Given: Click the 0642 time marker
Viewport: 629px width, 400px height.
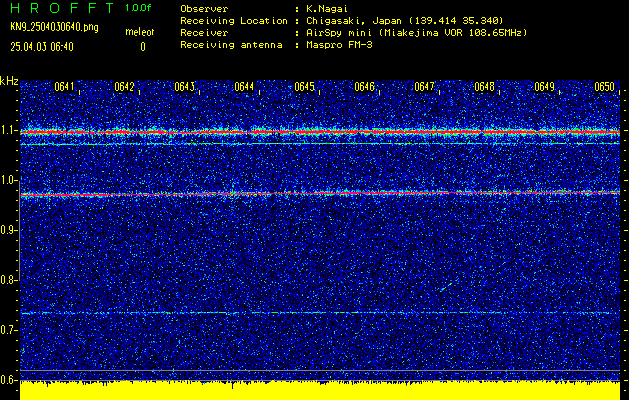Looking at the screenshot, I should click(x=124, y=87).
